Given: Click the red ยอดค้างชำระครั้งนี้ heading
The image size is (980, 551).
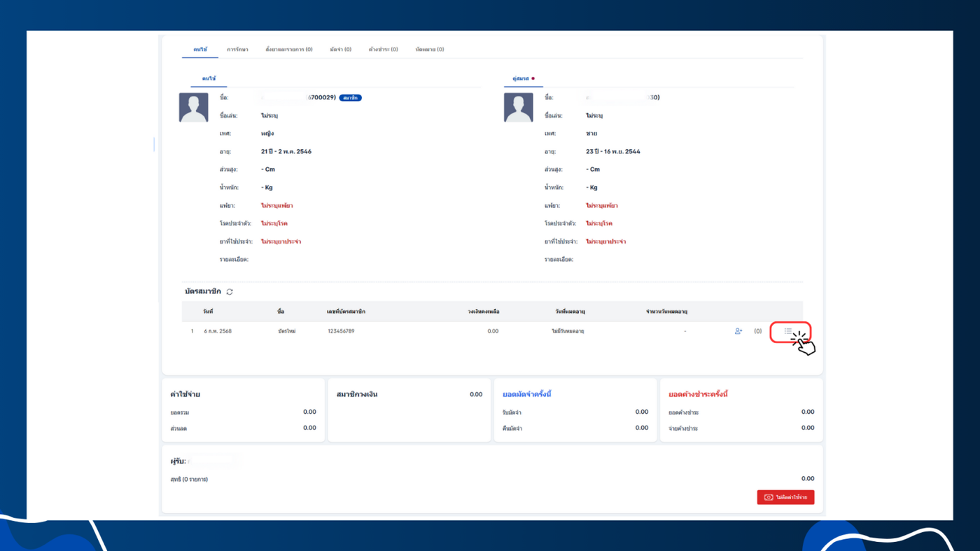Looking at the screenshot, I should click(x=699, y=395).
